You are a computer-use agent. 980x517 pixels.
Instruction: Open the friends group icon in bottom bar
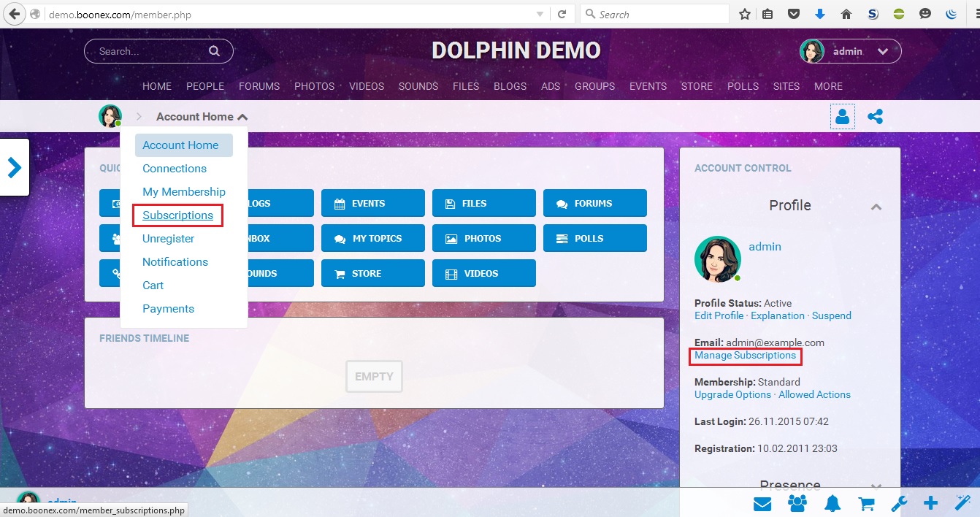pos(797,503)
